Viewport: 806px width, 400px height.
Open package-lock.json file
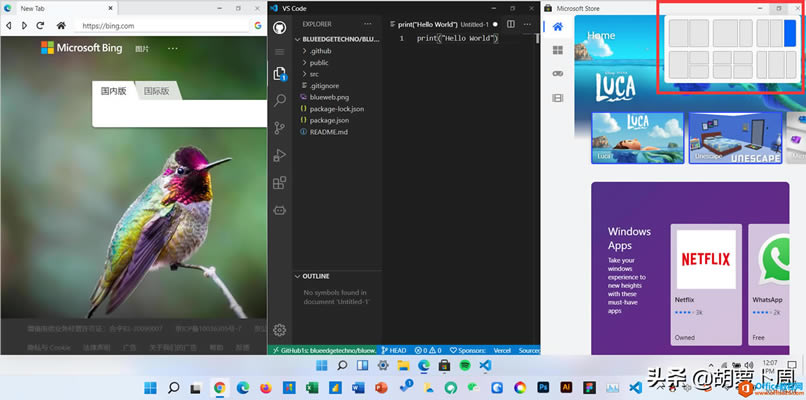(337, 109)
